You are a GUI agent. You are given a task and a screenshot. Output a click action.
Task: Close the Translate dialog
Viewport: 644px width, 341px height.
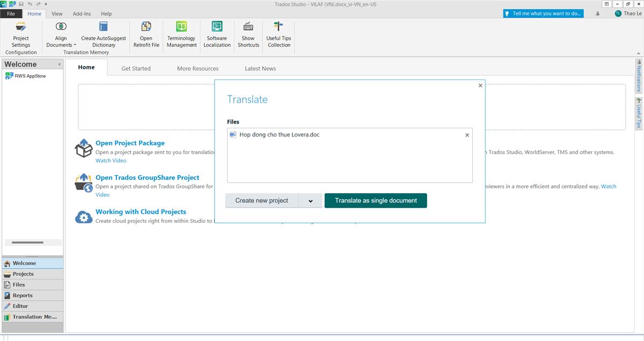(x=480, y=85)
